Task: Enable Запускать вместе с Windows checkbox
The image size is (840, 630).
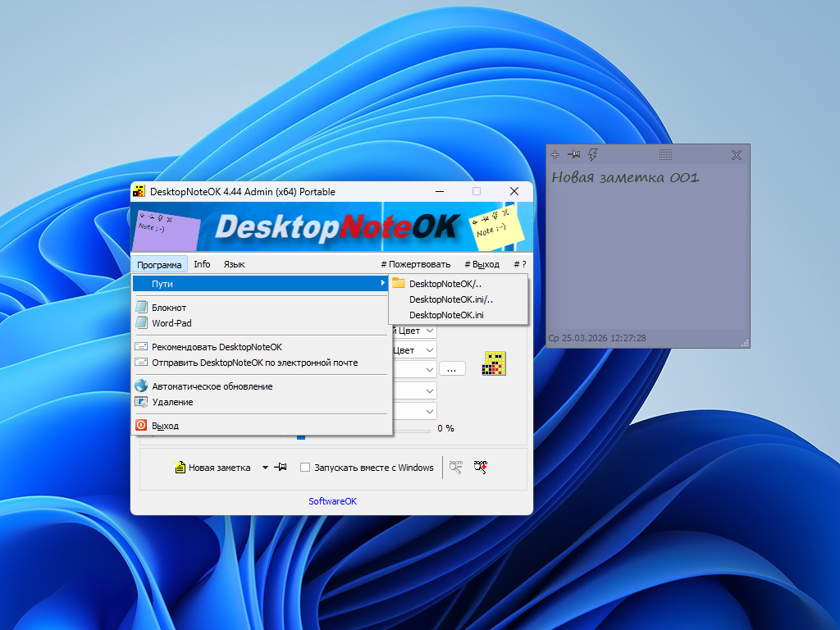Action: (305, 467)
